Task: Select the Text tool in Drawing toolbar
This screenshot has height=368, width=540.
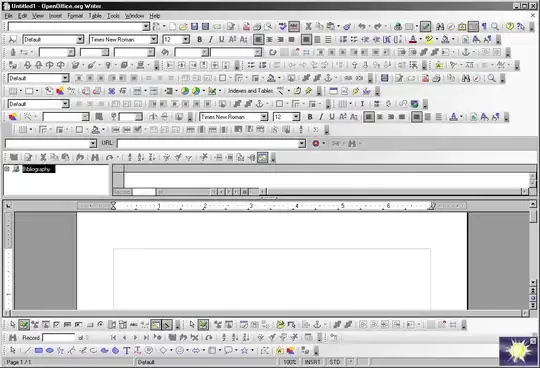Action: point(126,350)
